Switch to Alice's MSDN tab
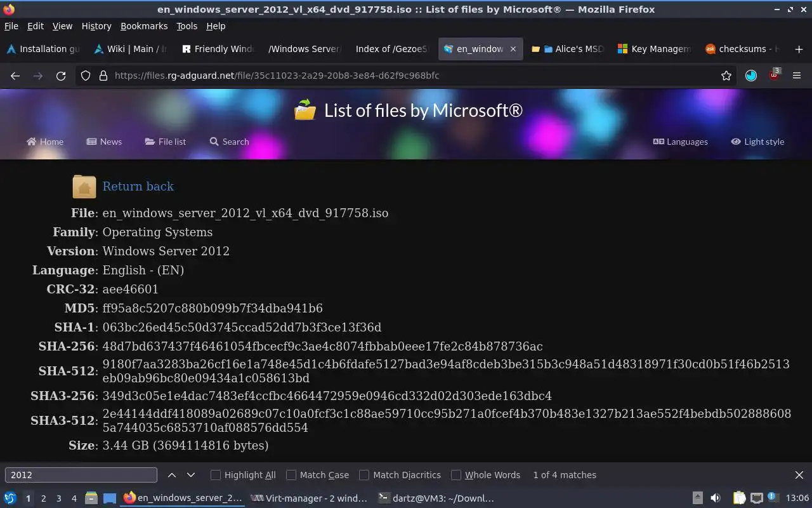This screenshot has width=812, height=508. pyautogui.click(x=567, y=49)
